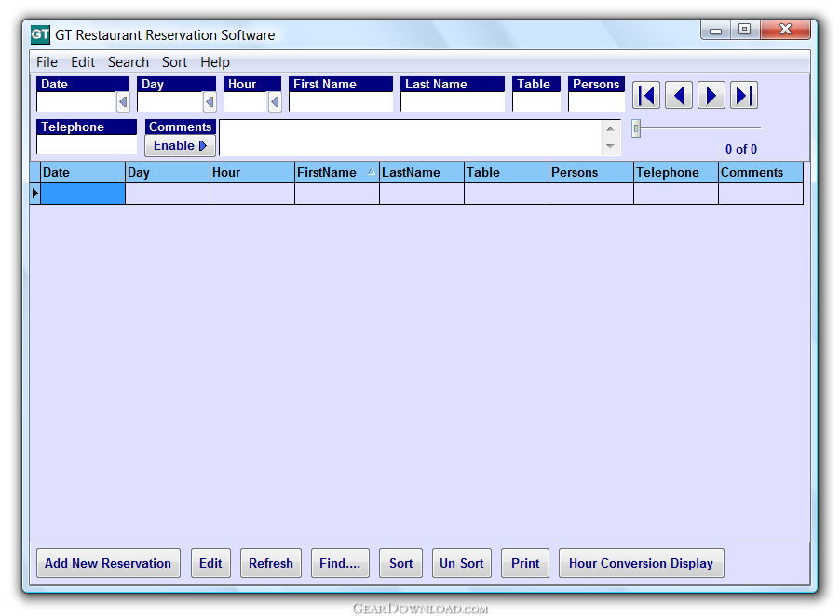The image size is (840, 616).
Task: Open the Edit menu
Action: pyautogui.click(x=83, y=62)
